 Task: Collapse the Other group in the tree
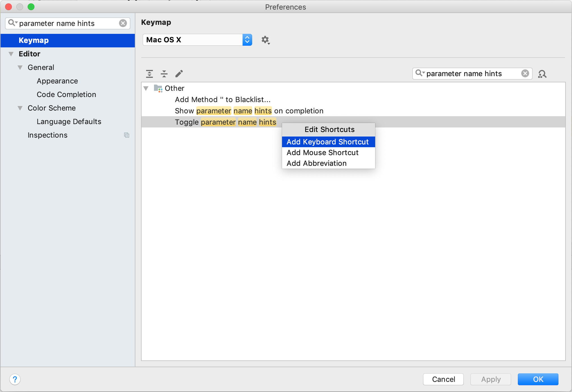146,88
